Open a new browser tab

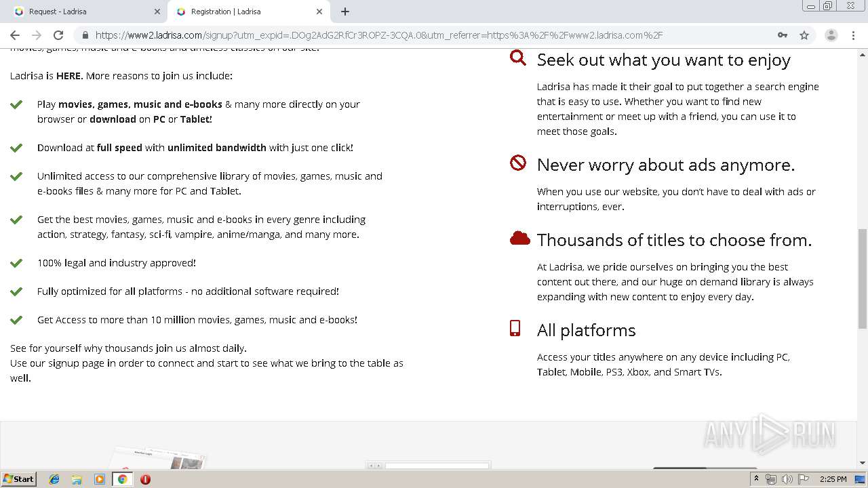click(x=345, y=12)
